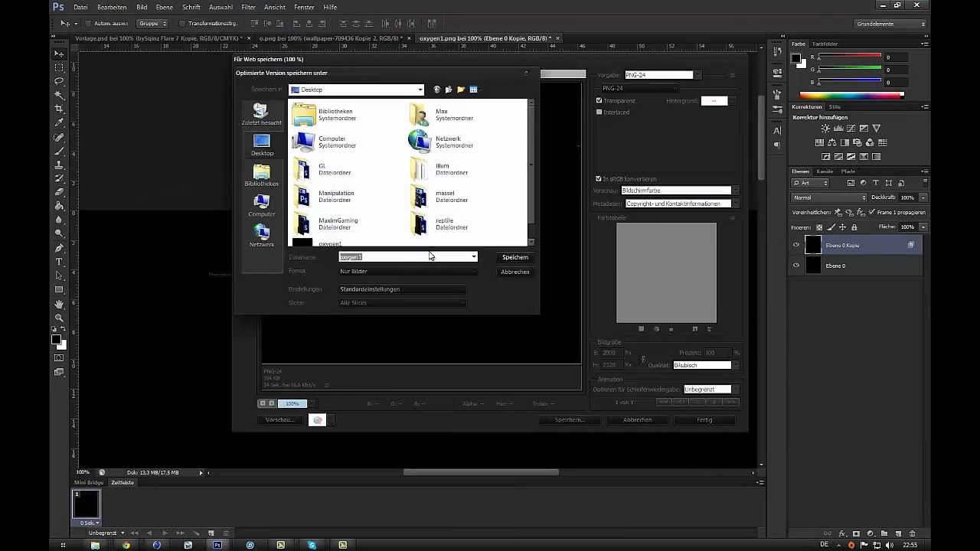The height and width of the screenshot is (551, 980).
Task: Toggle visibility of Ebene 0 layer
Action: (x=796, y=266)
